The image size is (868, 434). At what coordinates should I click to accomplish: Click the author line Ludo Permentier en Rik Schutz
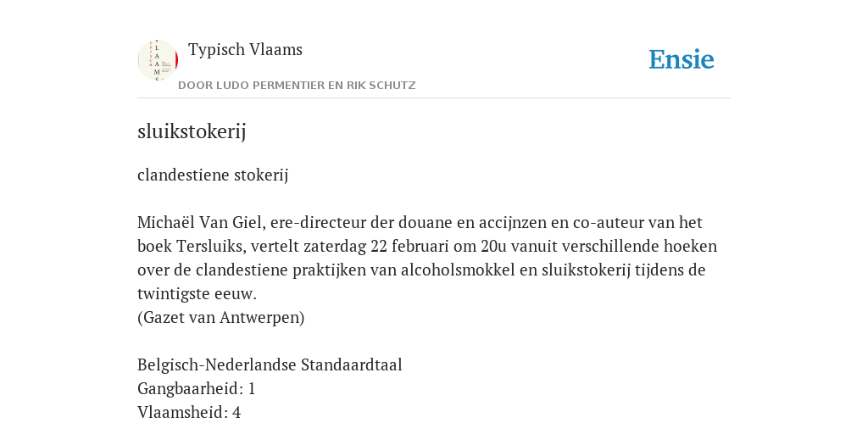point(297,86)
